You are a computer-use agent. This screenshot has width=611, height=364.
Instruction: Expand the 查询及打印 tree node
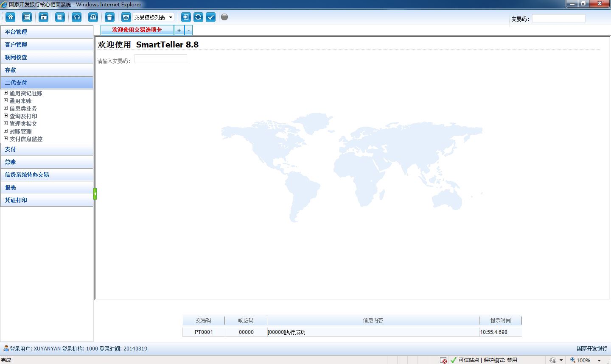(6, 116)
